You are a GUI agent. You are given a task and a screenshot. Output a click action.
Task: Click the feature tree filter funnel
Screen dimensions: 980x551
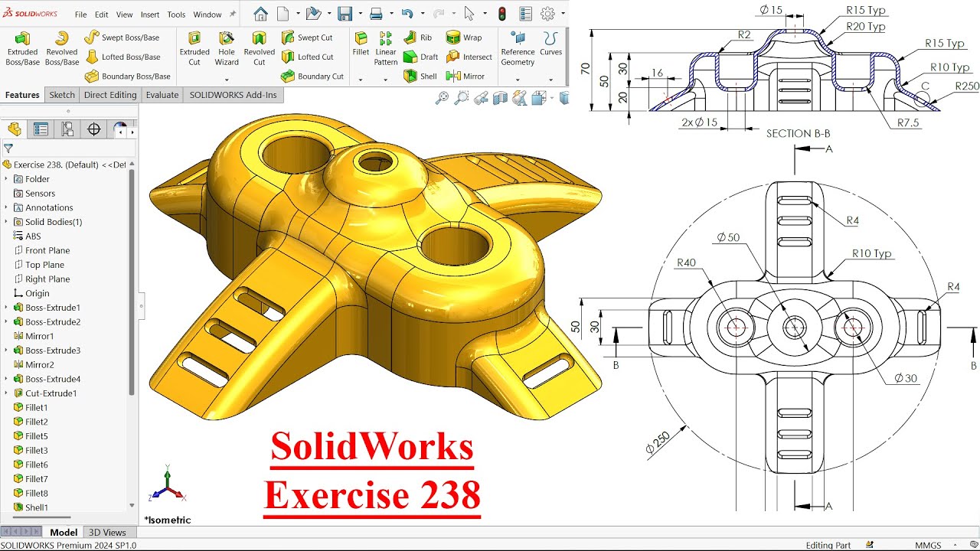pyautogui.click(x=8, y=148)
